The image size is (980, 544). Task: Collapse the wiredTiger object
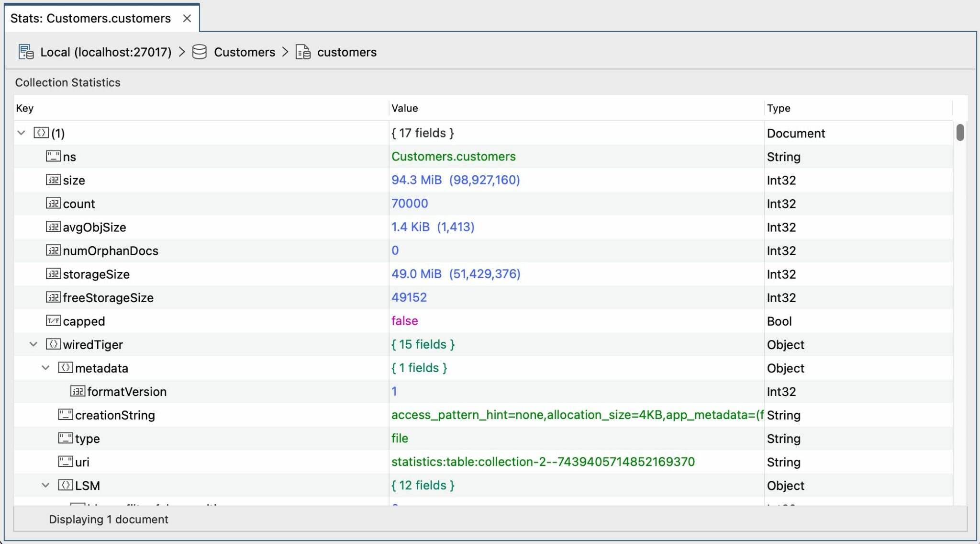33,344
